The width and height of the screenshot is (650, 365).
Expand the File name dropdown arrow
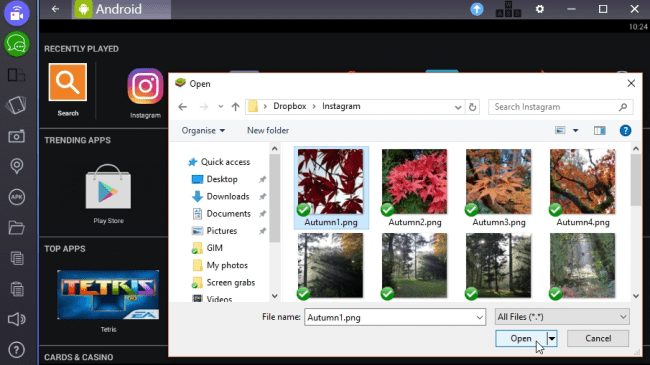pos(480,318)
